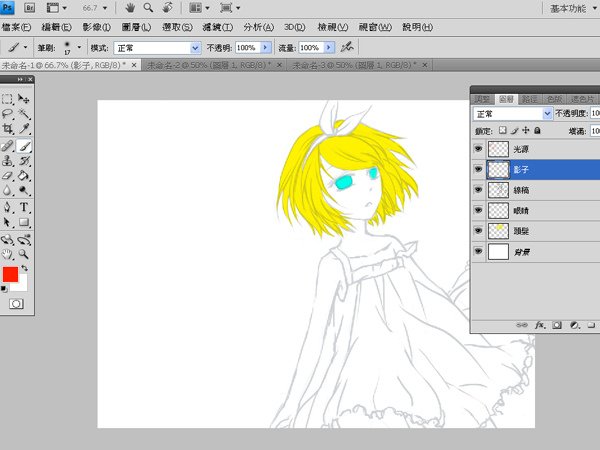Hide the 影子 layer
Image resolution: width=600 pixels, height=450 pixels.
point(478,169)
